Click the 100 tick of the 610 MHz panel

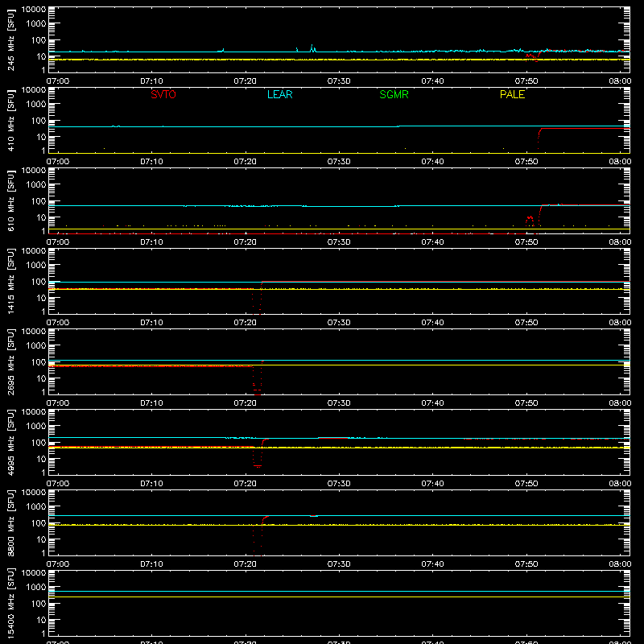39,201
